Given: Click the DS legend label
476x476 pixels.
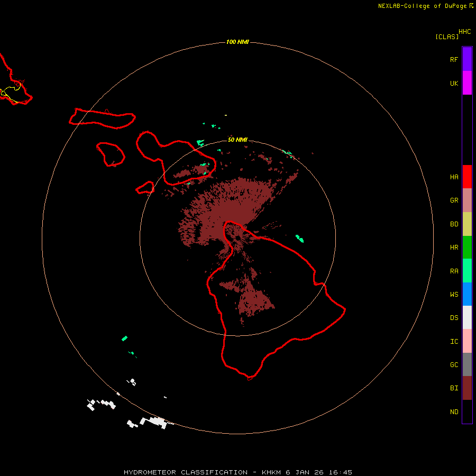Looking at the screenshot, I should tap(454, 318).
